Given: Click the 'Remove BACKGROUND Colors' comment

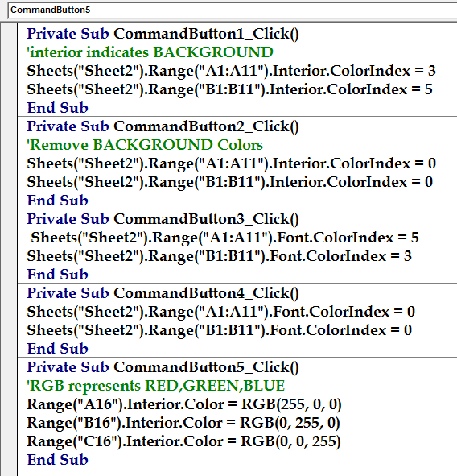Looking at the screenshot, I should click(x=145, y=145).
